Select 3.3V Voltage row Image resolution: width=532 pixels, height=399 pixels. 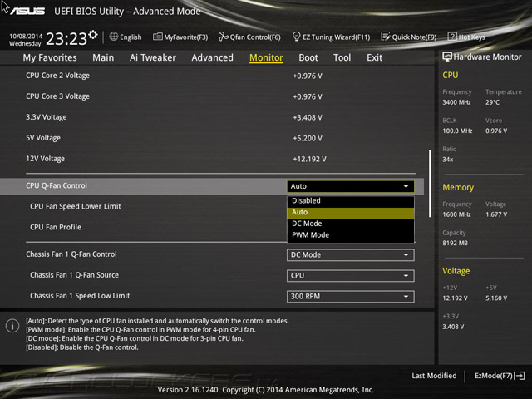click(212, 117)
